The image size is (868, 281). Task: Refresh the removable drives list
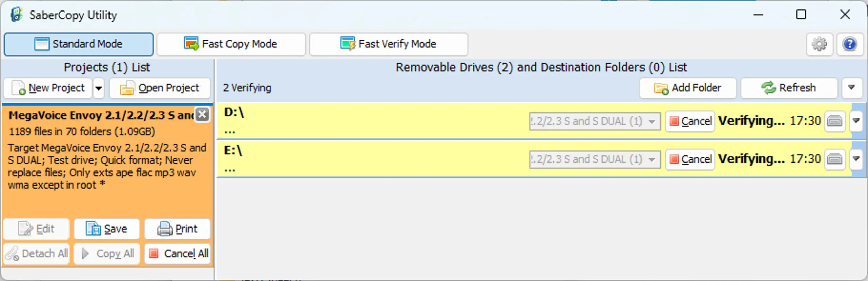click(x=789, y=88)
